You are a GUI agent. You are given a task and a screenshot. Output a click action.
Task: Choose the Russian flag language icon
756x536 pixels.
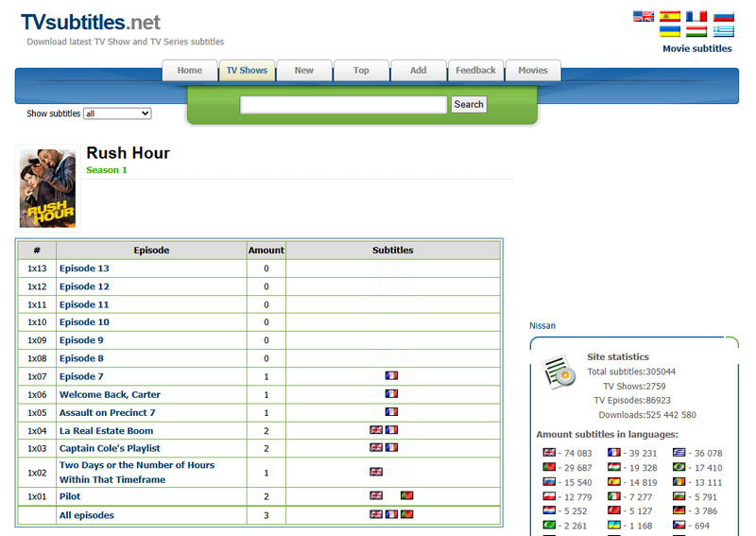click(724, 16)
